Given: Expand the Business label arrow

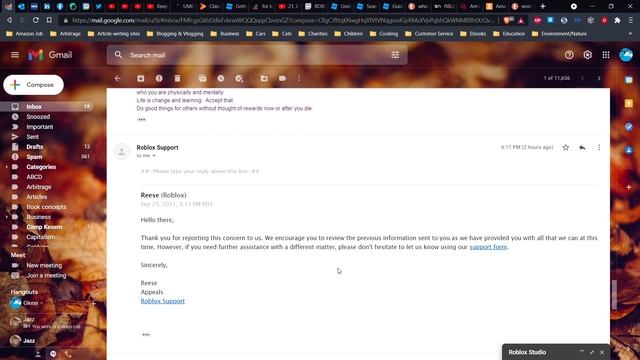Looking at the screenshot, I should [x=7, y=217].
